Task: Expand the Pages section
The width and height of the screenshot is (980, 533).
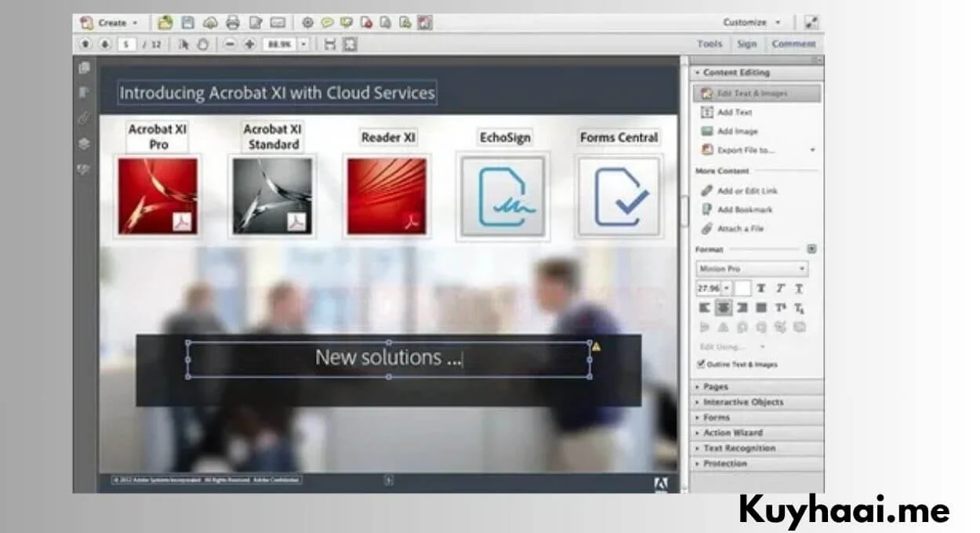Action: (x=757, y=387)
